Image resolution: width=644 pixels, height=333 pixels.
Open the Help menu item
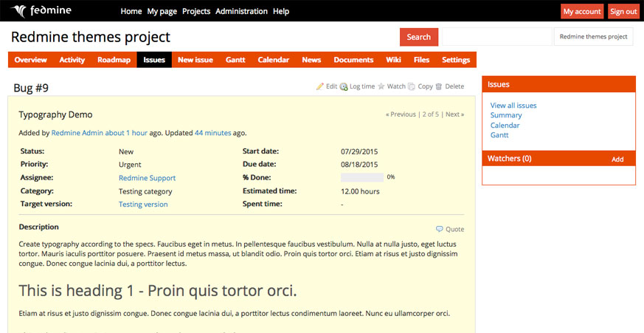pyautogui.click(x=281, y=12)
